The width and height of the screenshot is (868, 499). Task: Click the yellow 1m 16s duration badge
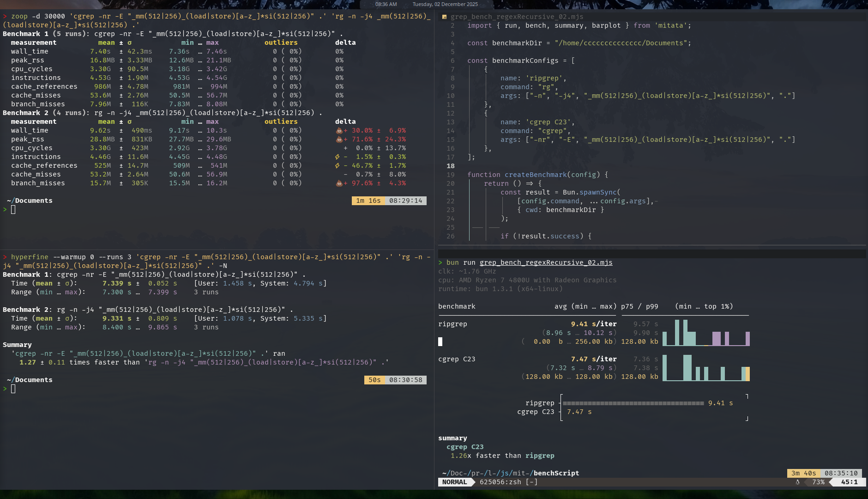tap(368, 201)
